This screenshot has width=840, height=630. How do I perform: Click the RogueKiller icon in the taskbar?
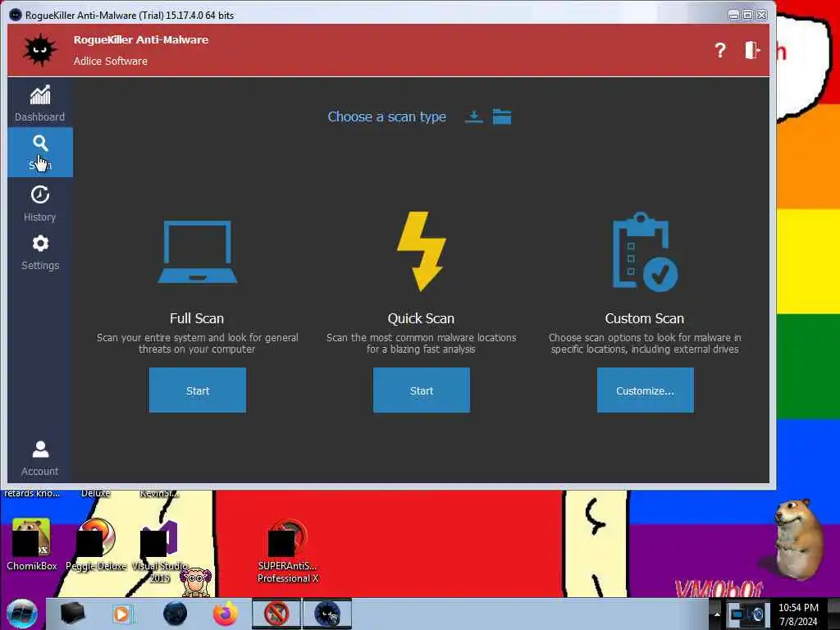click(x=327, y=614)
